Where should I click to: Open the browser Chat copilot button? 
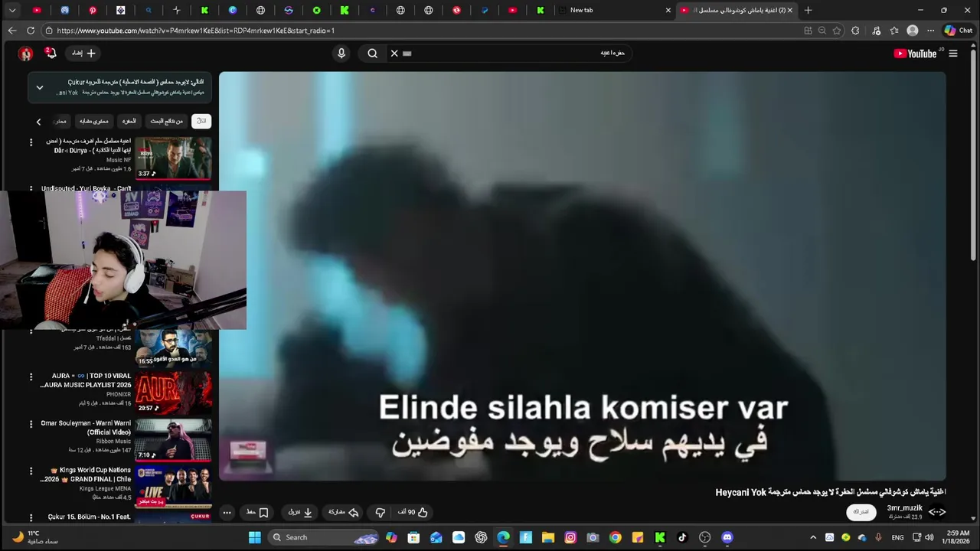coord(957,31)
